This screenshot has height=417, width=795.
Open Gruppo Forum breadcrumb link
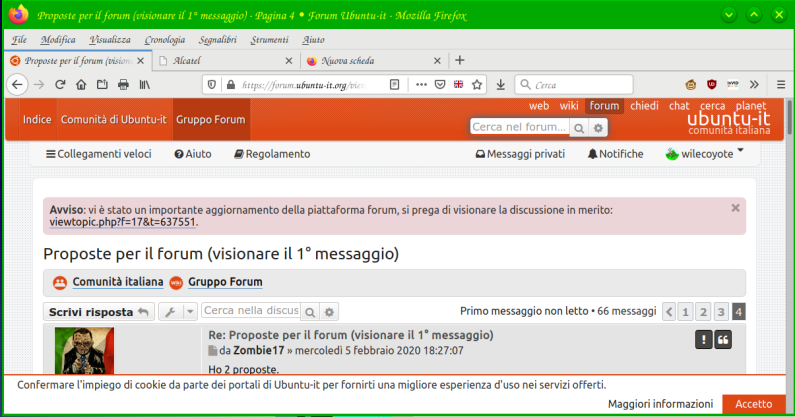[225, 282]
